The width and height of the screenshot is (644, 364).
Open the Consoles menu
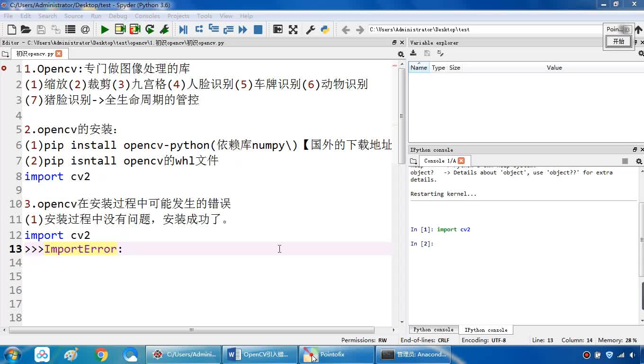pyautogui.click(x=147, y=16)
